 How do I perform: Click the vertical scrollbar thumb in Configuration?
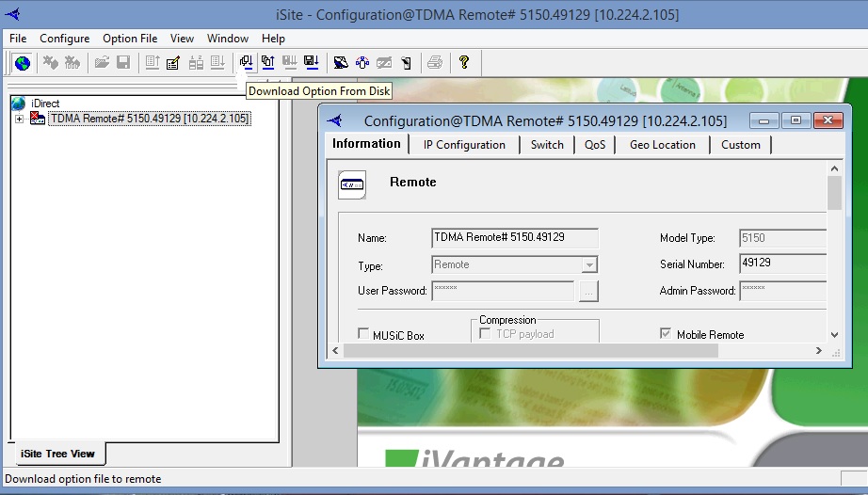coord(835,193)
